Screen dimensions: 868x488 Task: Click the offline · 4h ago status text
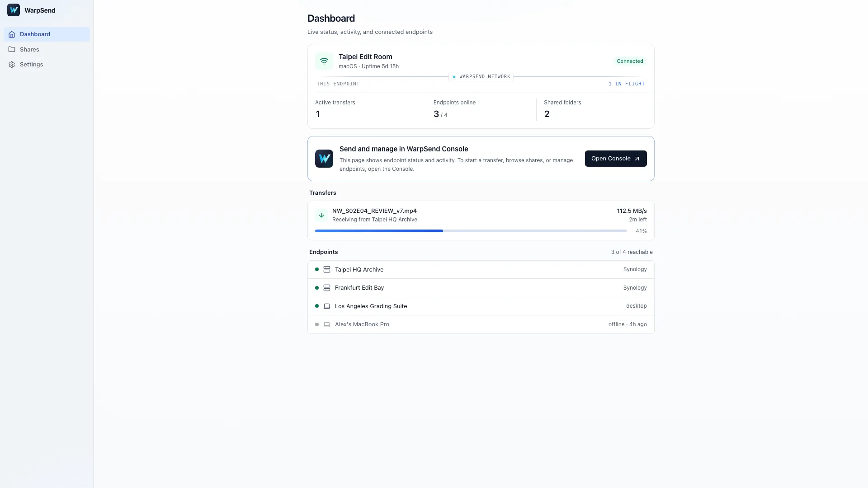click(x=627, y=324)
